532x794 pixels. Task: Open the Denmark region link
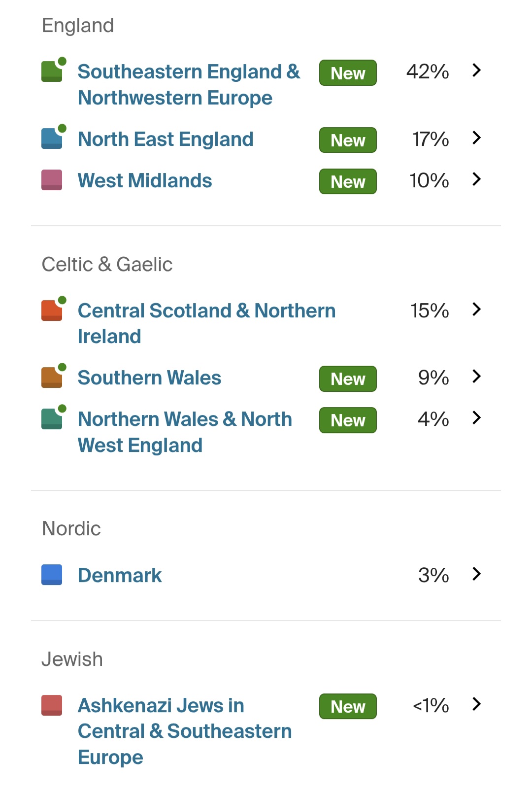tap(120, 575)
